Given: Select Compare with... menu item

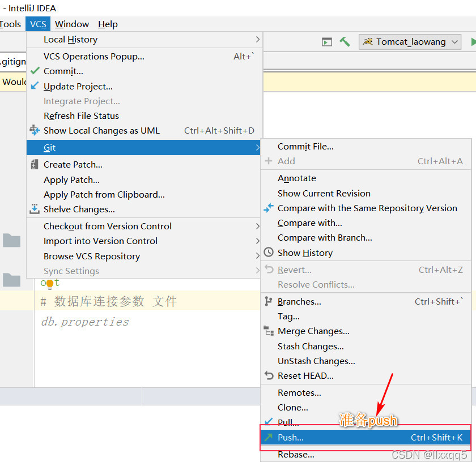Looking at the screenshot, I should tap(366, 223).
